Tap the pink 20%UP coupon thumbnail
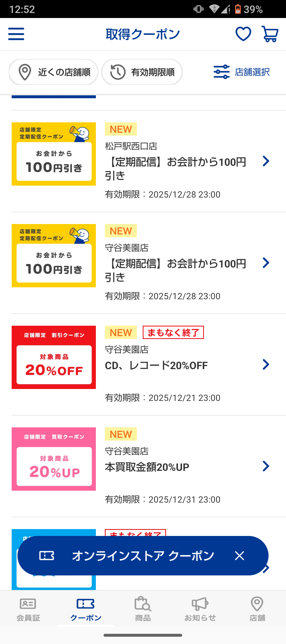The width and height of the screenshot is (286, 644). (x=54, y=459)
